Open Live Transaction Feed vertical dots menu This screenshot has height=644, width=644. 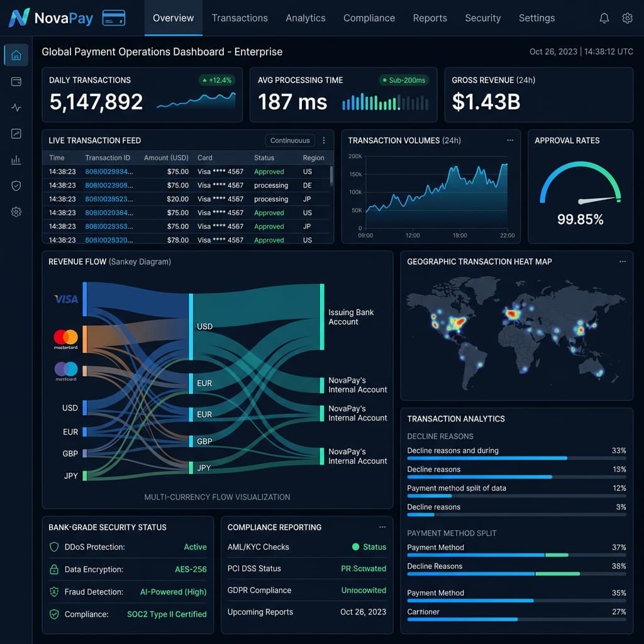[324, 140]
